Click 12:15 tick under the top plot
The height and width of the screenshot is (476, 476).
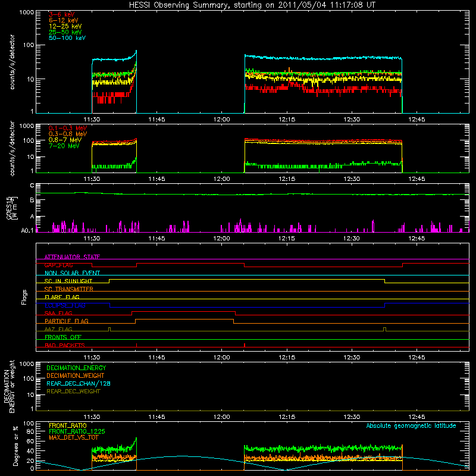pyautogui.click(x=287, y=120)
